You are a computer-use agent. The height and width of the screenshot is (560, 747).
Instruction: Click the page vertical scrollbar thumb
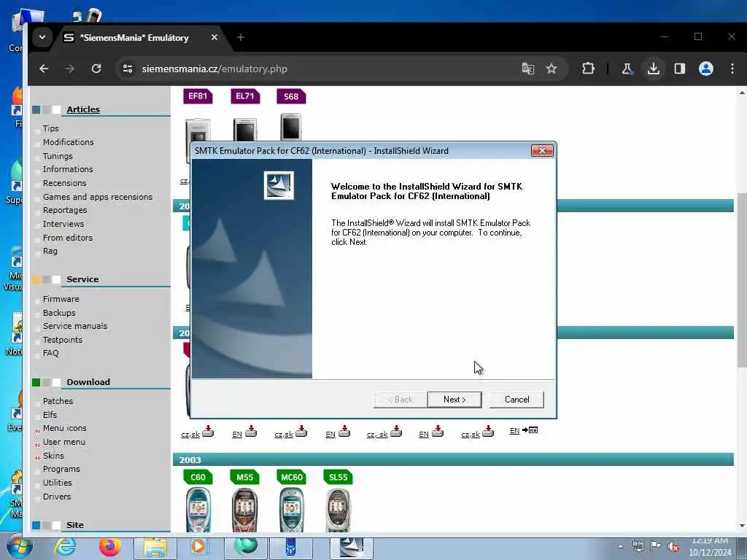pyautogui.click(x=742, y=280)
